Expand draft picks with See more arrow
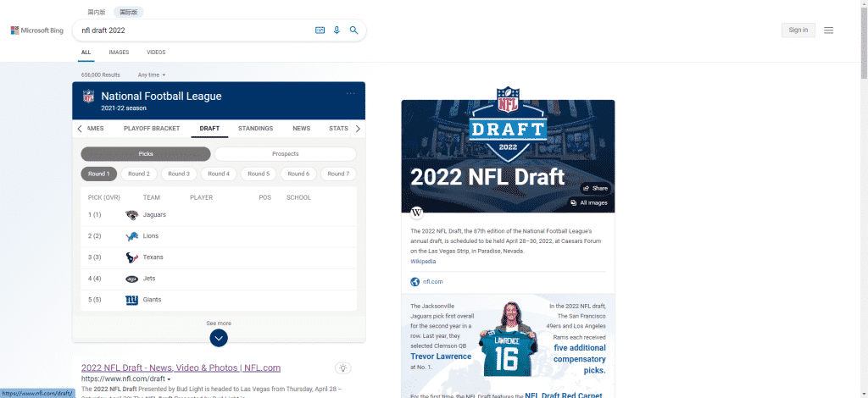868x398 pixels. coord(219,338)
